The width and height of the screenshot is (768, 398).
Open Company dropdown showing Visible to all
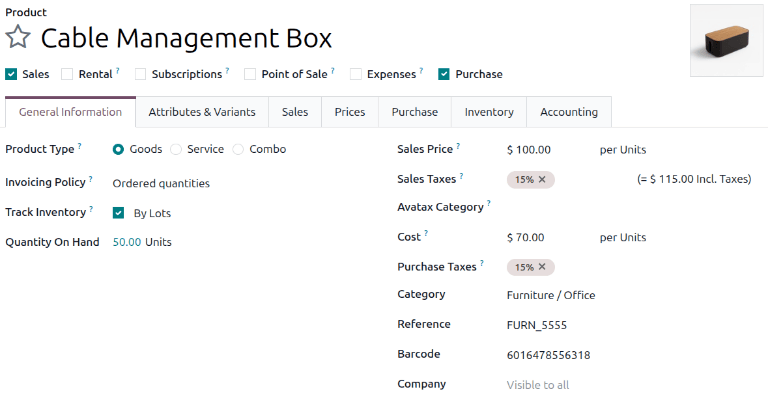(538, 385)
